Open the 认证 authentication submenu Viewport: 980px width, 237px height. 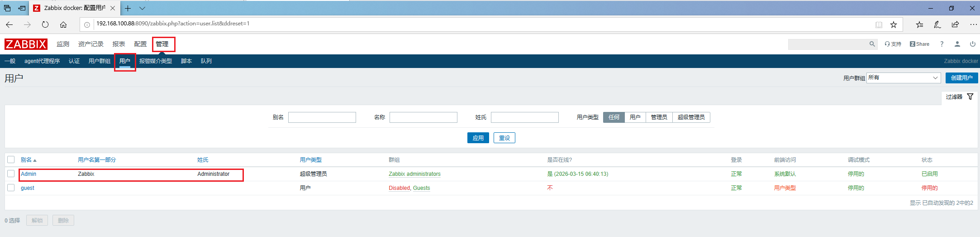coord(74,61)
